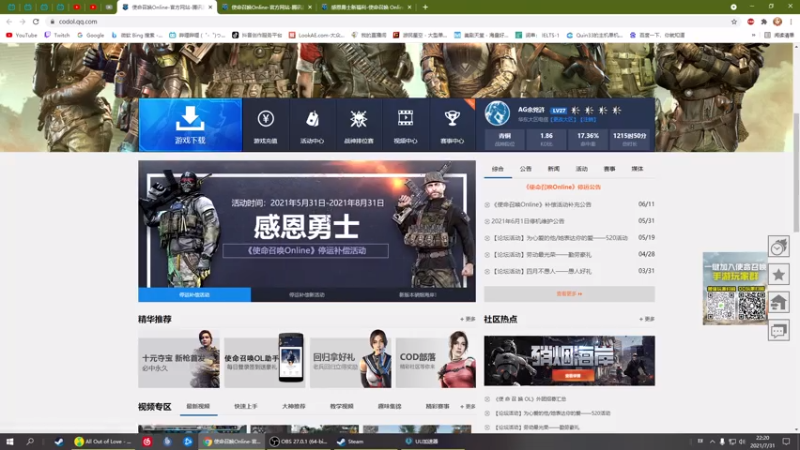Viewport: 800px width, 450px height.
Task: Open the YouTube bookmark
Action: click(x=21, y=35)
